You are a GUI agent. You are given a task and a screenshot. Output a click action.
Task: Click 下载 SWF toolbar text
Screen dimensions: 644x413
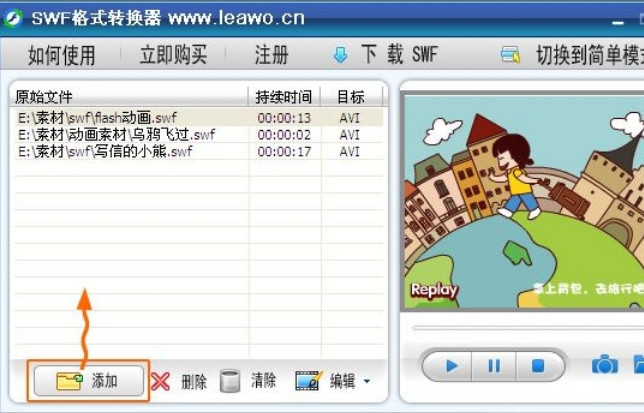click(x=399, y=55)
